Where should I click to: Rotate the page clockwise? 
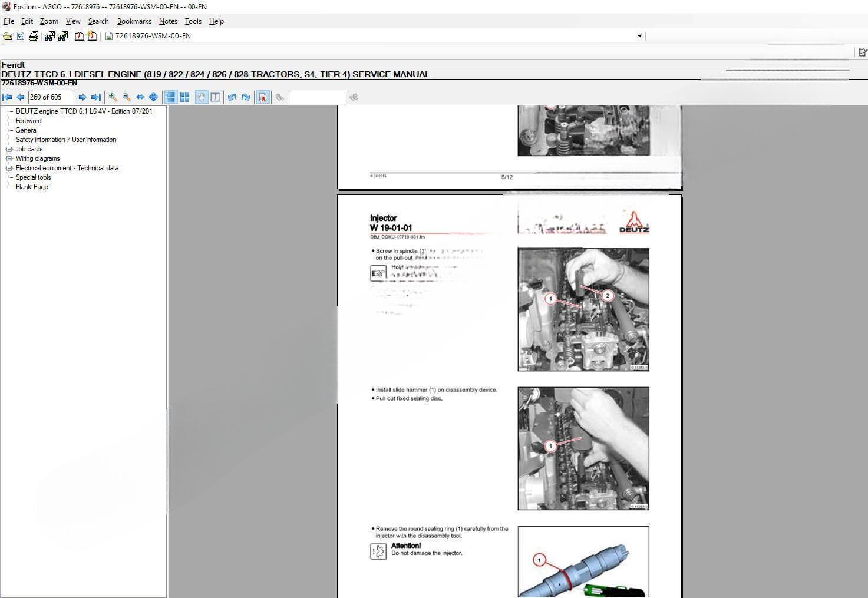coord(246,97)
